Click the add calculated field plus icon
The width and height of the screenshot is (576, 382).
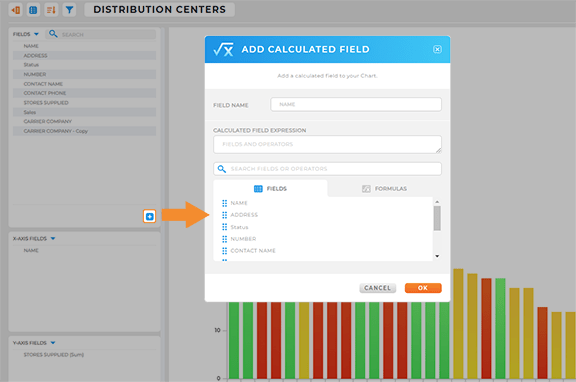[150, 216]
